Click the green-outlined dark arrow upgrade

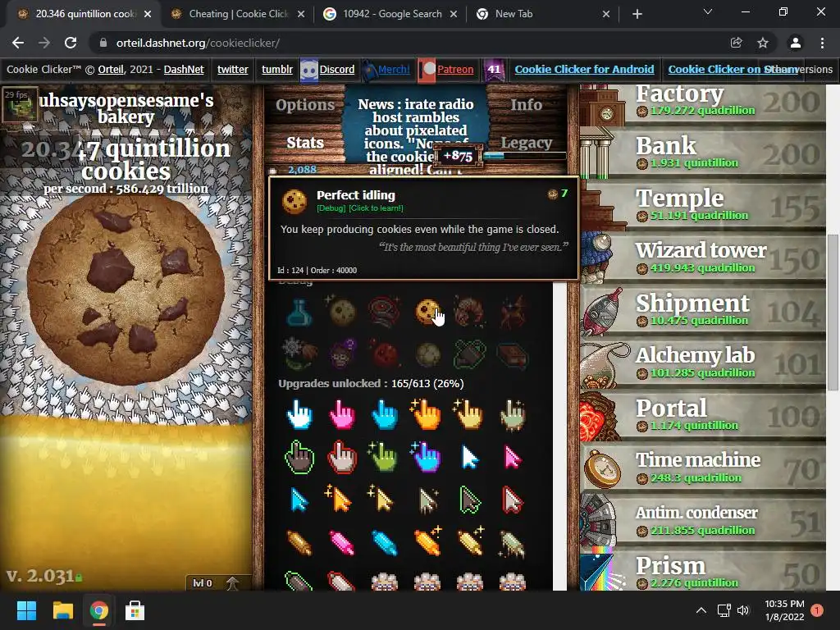(x=470, y=501)
